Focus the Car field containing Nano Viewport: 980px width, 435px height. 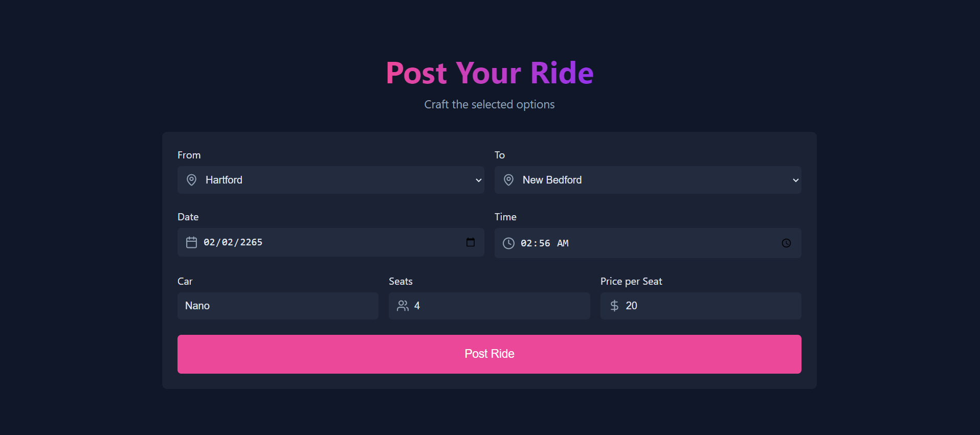(278, 306)
